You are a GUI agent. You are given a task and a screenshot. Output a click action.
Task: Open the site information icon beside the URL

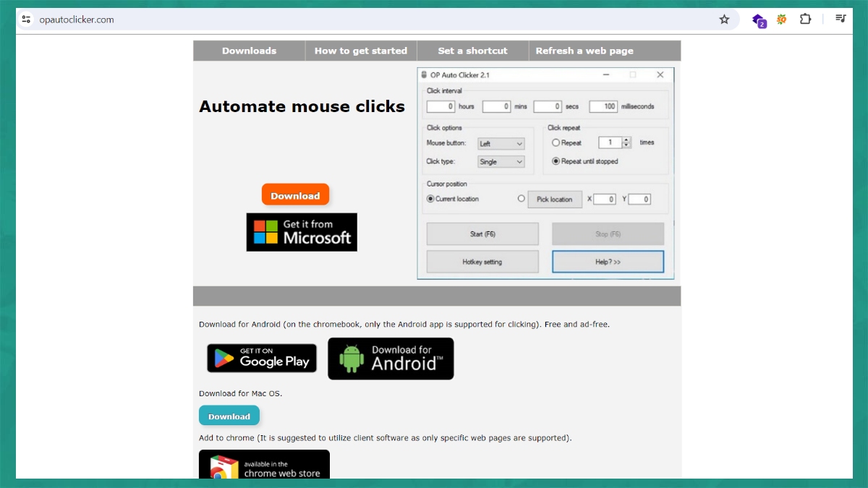coord(27,20)
